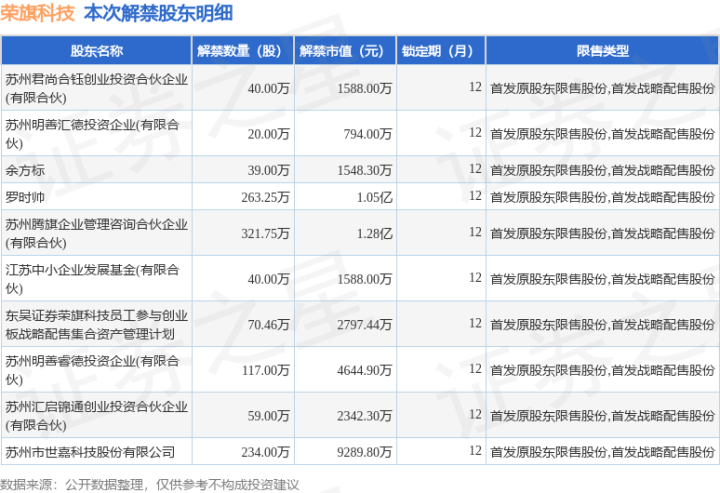Select shareholder 江苏中小企业发展基金

click(x=92, y=279)
